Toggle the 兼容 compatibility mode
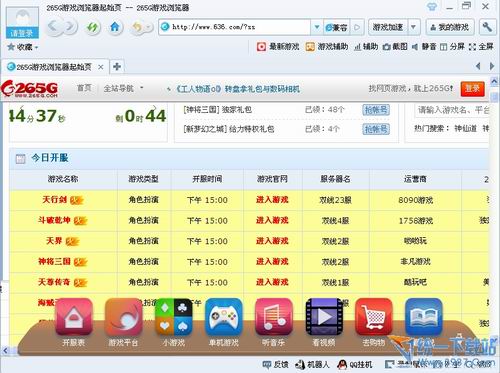The height and width of the screenshot is (373, 500). click(336, 27)
